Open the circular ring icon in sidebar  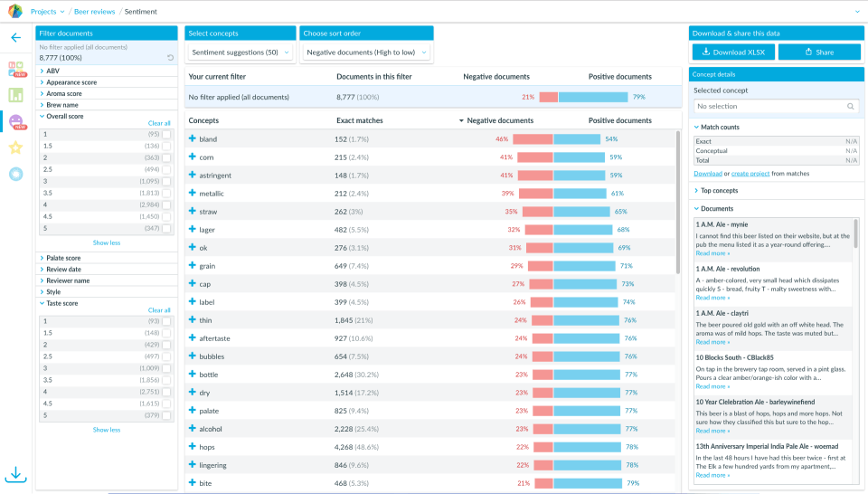pyautogui.click(x=15, y=175)
